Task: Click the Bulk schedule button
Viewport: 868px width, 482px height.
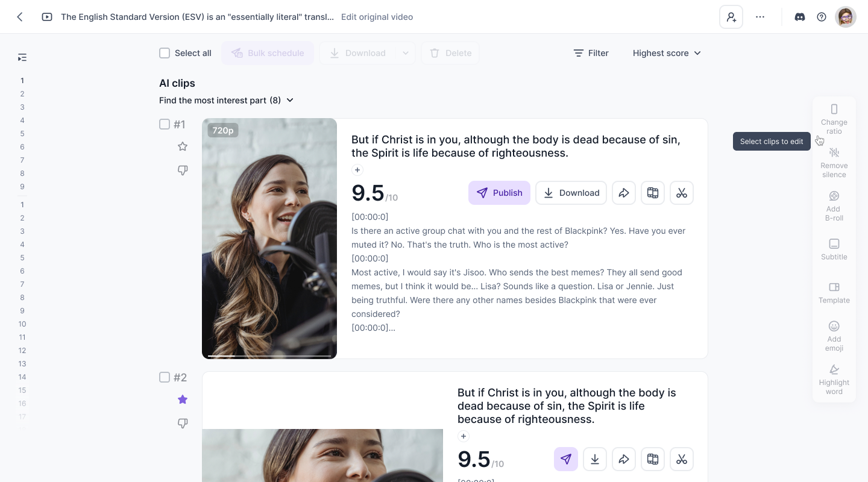Action: click(x=268, y=53)
